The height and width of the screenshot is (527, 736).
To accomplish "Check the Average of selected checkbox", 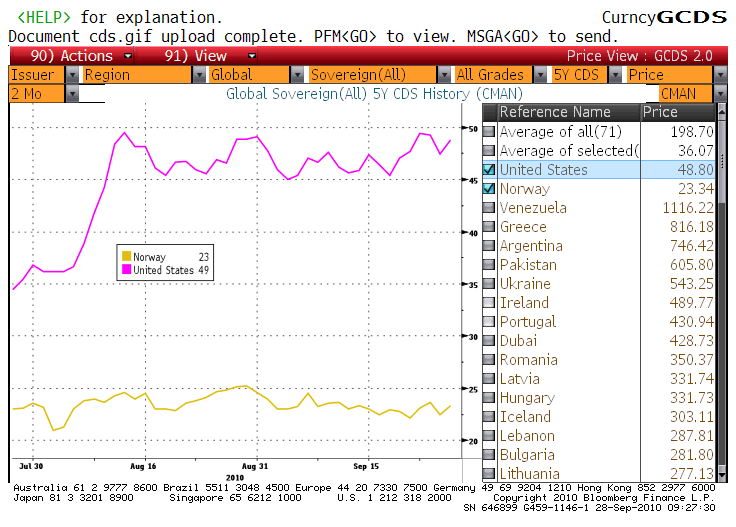I will tap(489, 151).
